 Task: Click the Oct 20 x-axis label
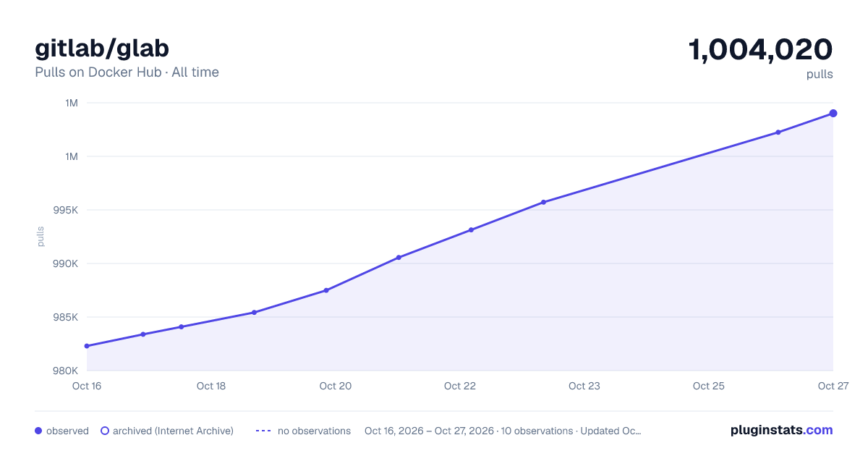click(x=336, y=386)
